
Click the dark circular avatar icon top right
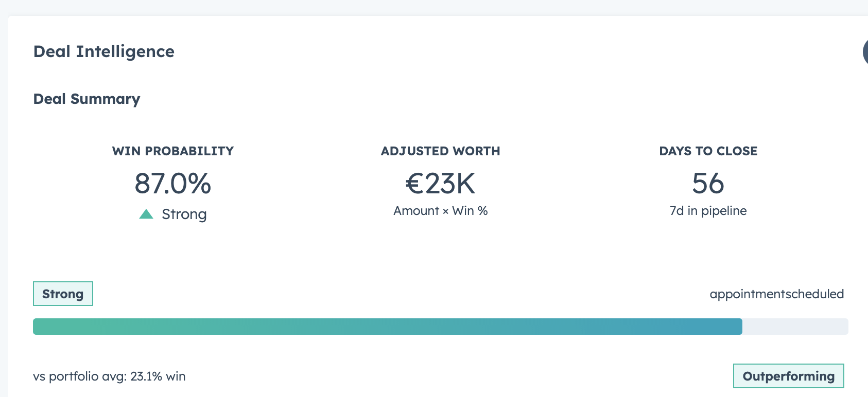(x=866, y=51)
